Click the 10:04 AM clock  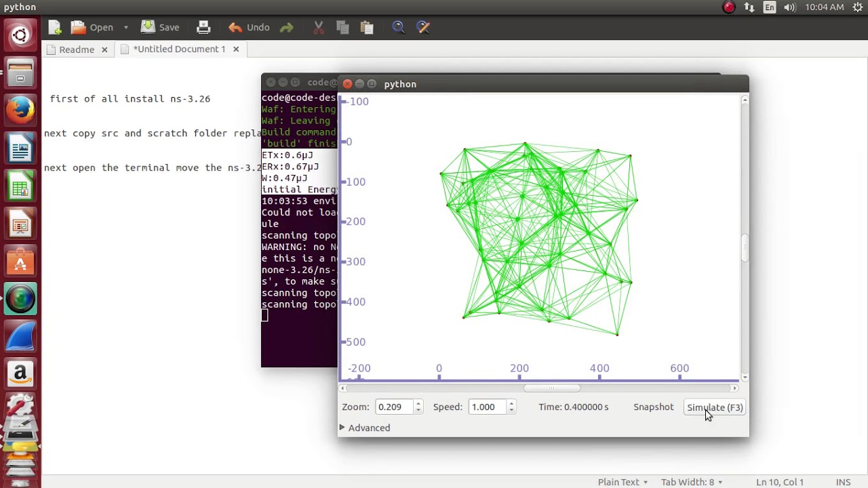pyautogui.click(x=825, y=7)
